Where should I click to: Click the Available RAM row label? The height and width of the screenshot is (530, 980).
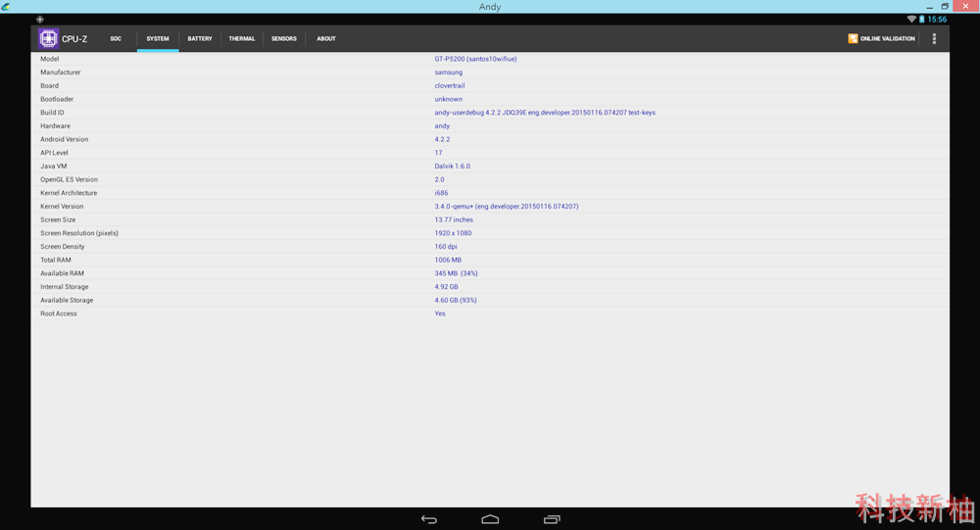[x=62, y=273]
